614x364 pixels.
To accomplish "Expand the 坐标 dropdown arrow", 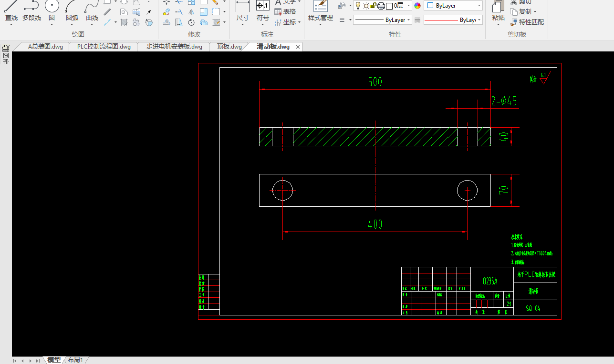I will (x=299, y=22).
